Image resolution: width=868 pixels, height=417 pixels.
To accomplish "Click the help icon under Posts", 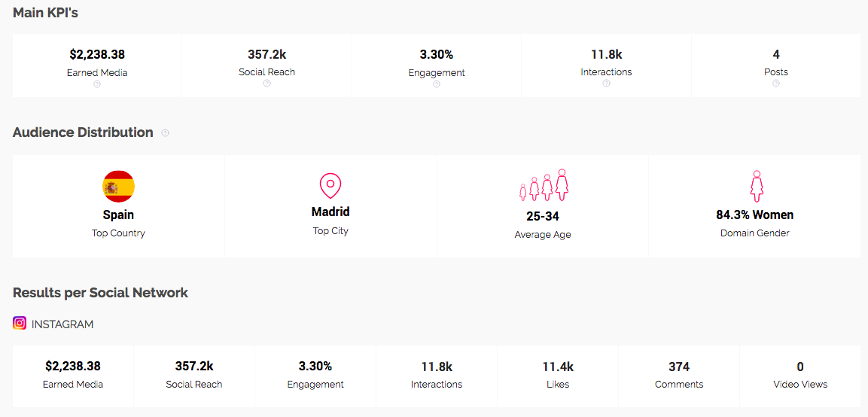I will 775,84.
